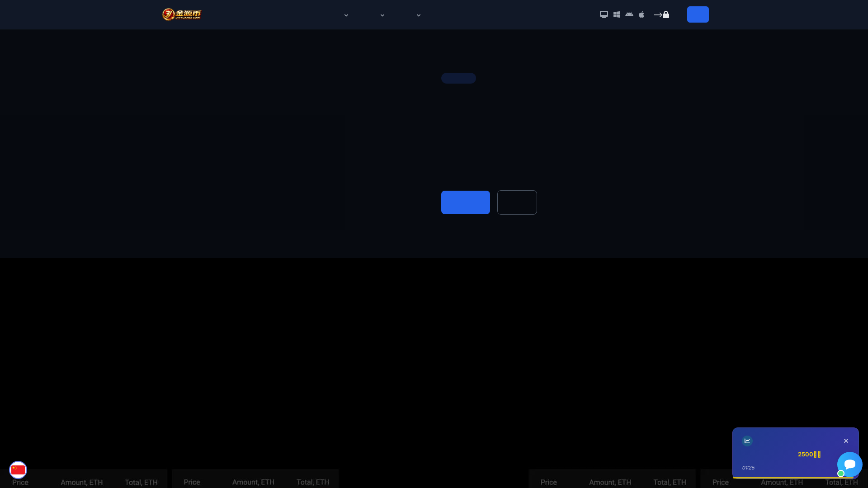This screenshot has width=868, height=488.
Task: Select the desktop web terminal icon
Action: coord(604,14)
